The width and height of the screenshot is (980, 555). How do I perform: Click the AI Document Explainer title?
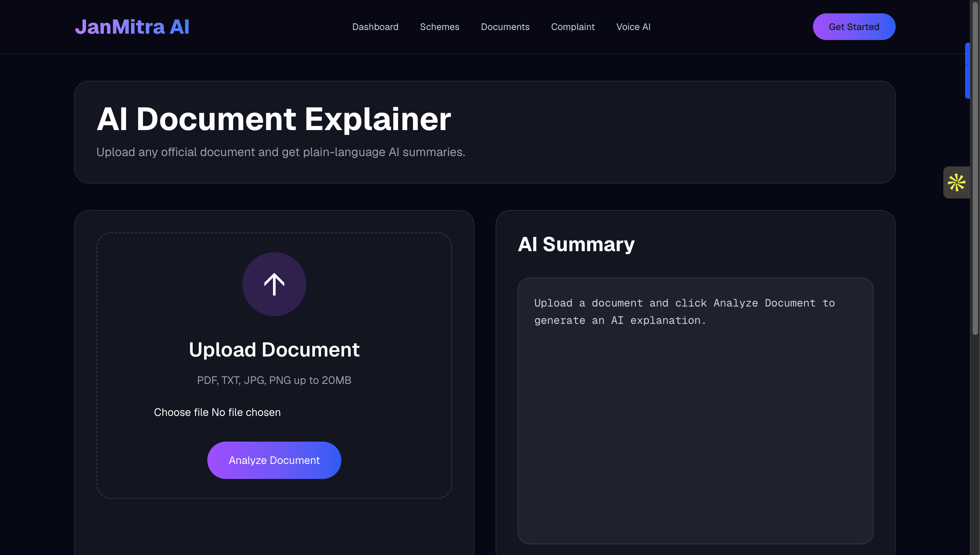pyautogui.click(x=274, y=119)
